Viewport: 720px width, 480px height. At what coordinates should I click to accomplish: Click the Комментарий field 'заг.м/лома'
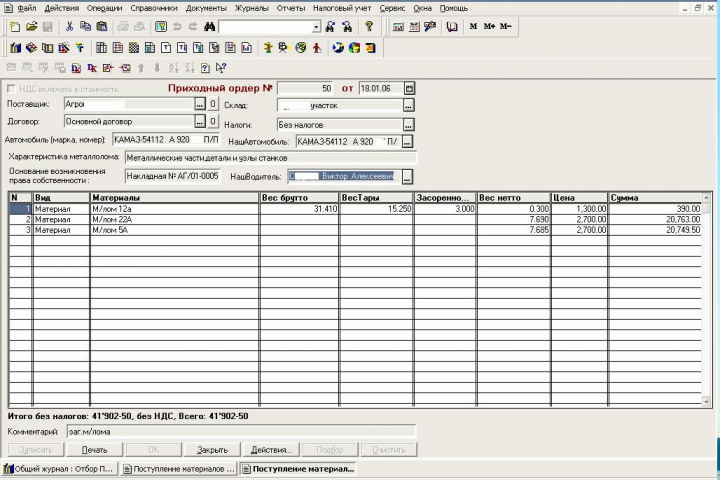241,432
